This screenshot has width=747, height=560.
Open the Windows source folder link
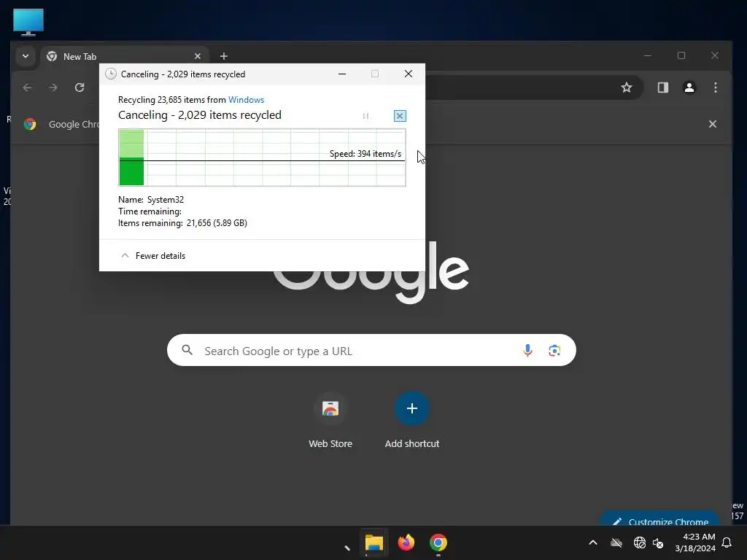(246, 99)
